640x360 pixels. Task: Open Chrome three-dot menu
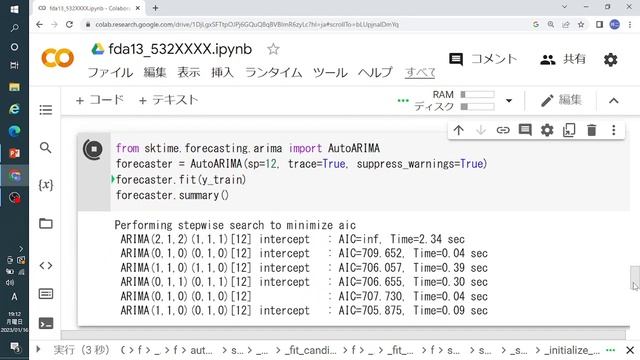(x=630, y=24)
